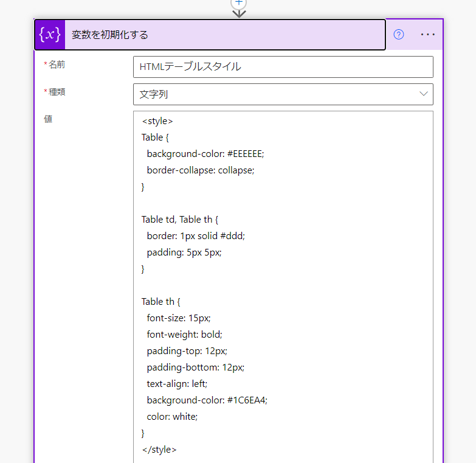The height and width of the screenshot is (463, 476).
Task: Open help for the initialize variable action
Action: (399, 35)
